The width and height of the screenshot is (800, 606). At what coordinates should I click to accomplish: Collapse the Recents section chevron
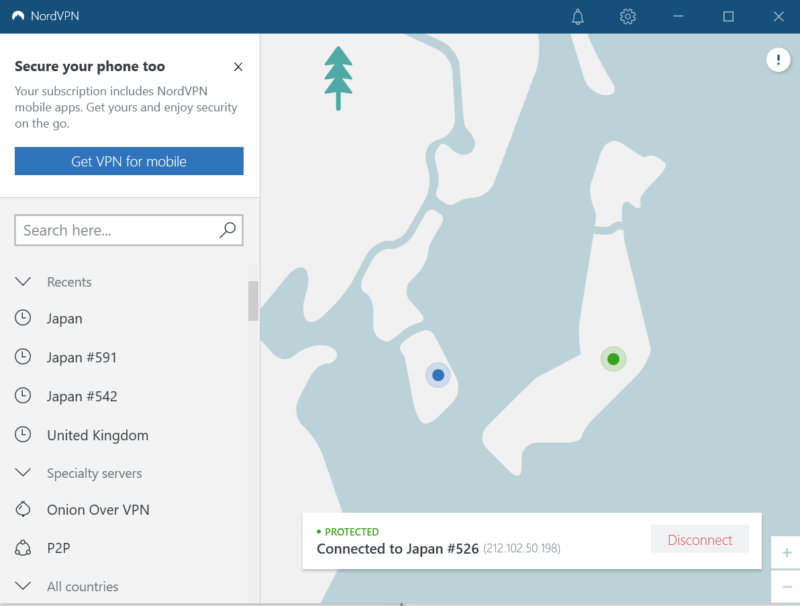point(23,282)
